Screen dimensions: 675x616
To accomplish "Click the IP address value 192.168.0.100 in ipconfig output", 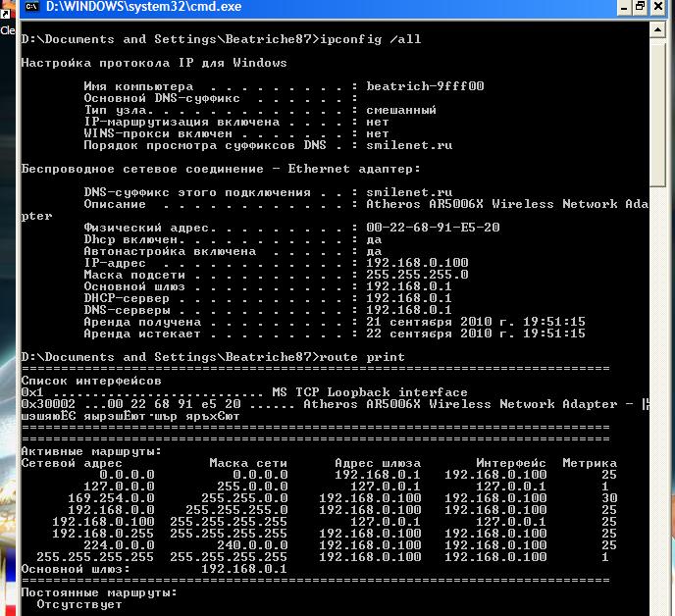I will 417,263.
